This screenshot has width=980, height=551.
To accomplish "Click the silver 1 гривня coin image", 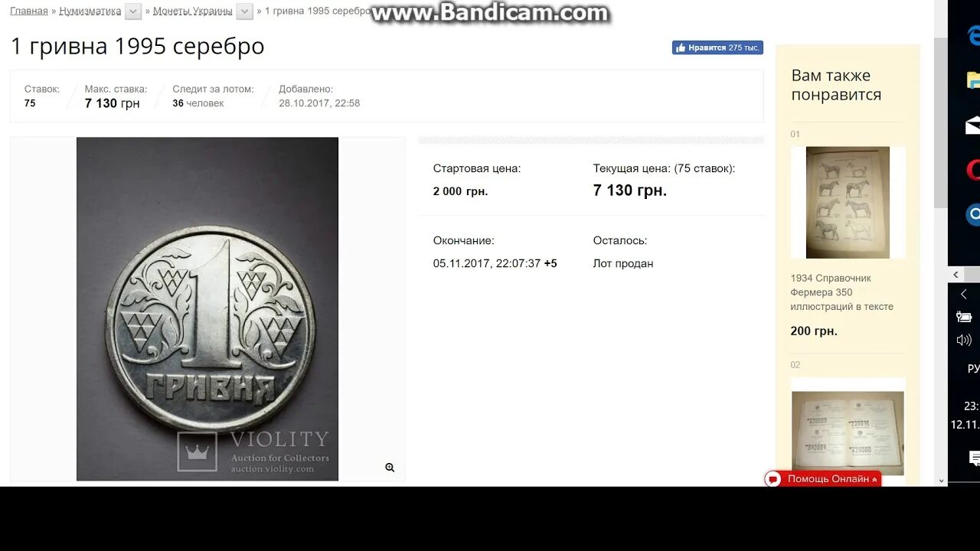I will pos(207,309).
